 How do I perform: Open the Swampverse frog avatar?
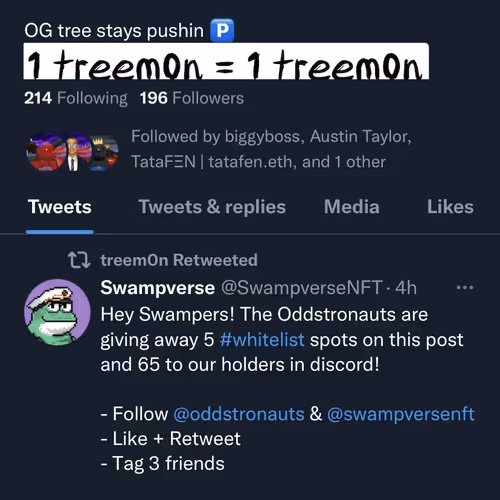click(x=57, y=312)
